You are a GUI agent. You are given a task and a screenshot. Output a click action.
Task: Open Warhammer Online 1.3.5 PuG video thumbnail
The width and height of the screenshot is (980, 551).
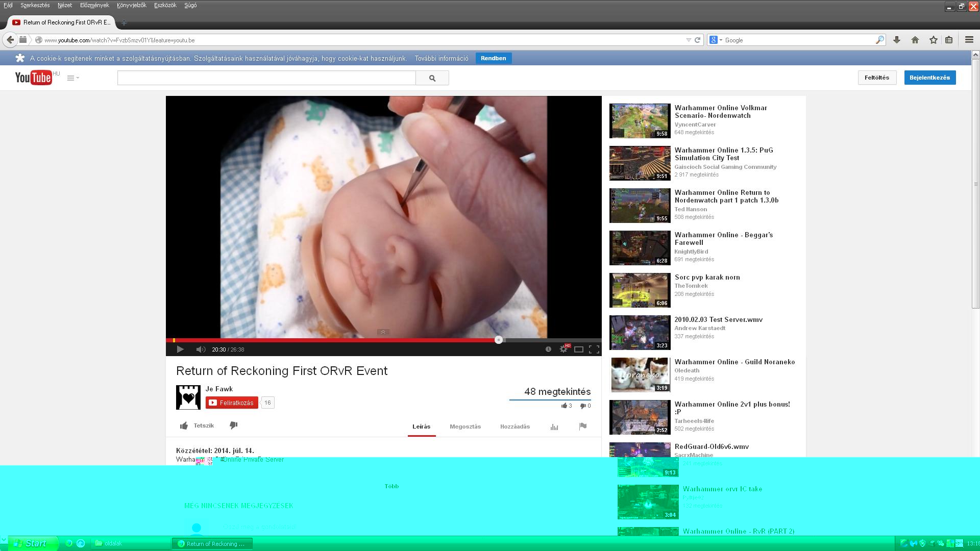640,163
